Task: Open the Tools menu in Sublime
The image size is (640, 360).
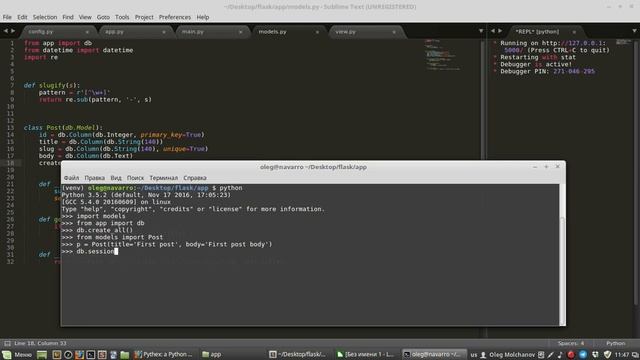Action: (122, 17)
